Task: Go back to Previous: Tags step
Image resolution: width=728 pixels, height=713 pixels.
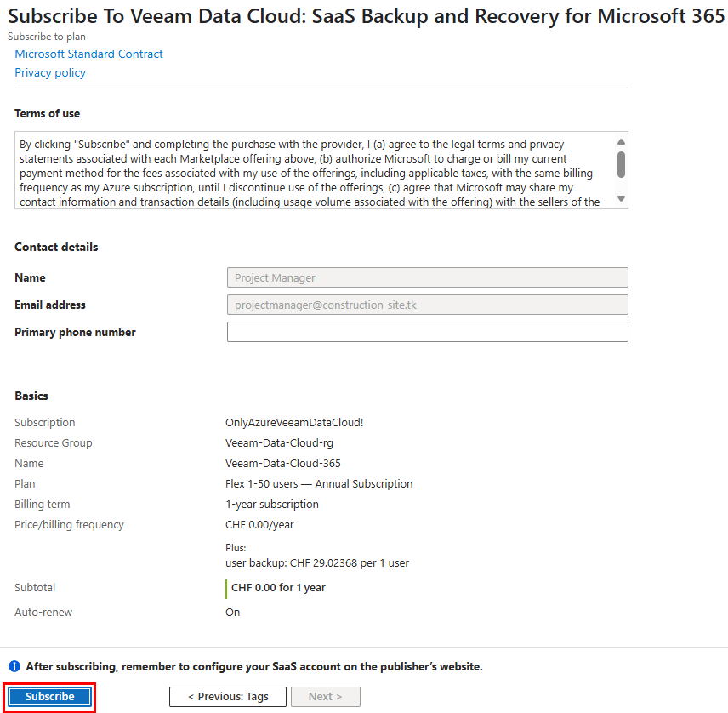Action: pos(228,696)
